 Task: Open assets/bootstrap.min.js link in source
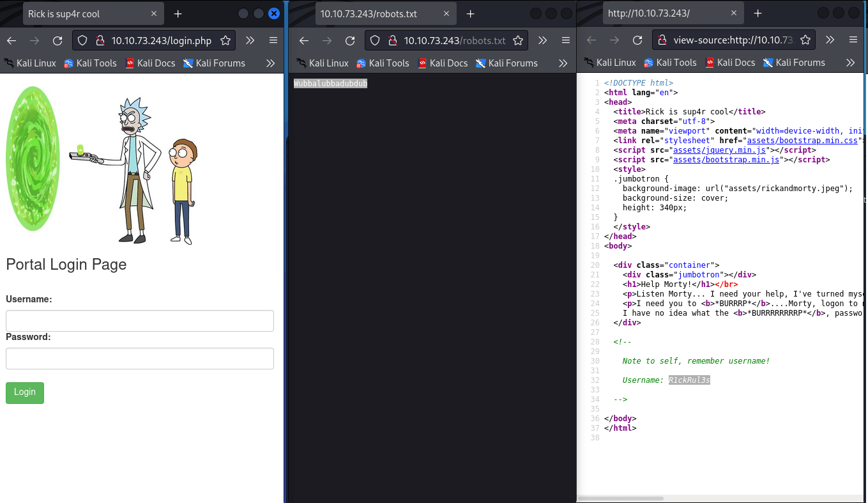[726, 160]
